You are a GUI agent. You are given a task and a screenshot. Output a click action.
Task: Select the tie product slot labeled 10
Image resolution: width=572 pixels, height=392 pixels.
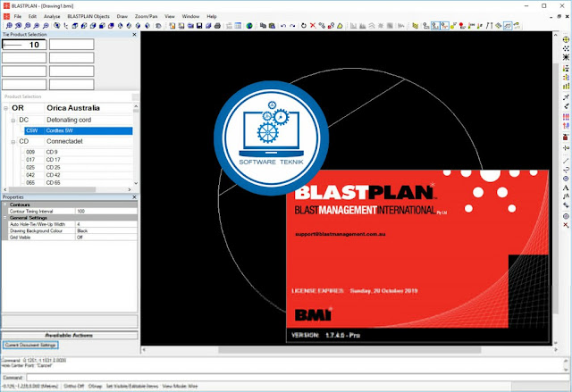pyautogui.click(x=24, y=45)
